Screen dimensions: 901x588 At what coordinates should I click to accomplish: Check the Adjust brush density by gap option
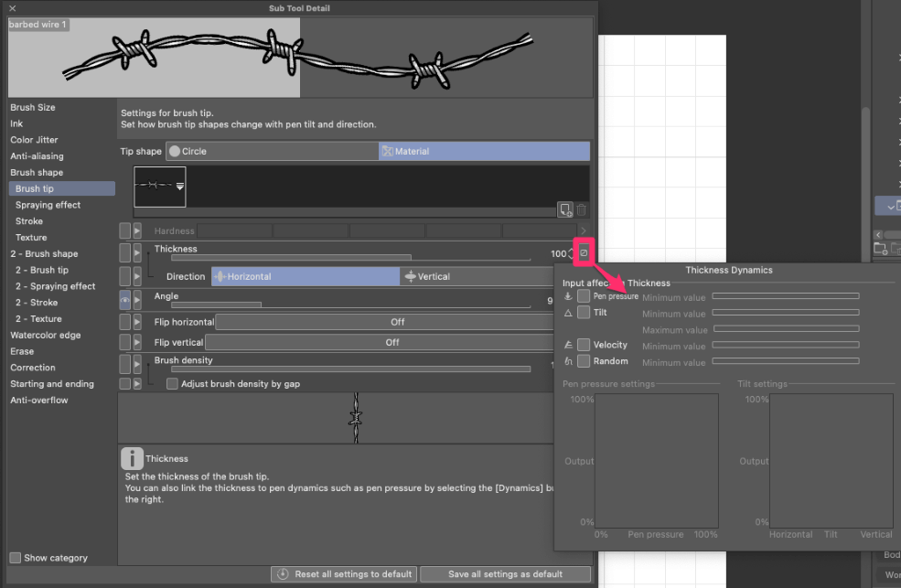pos(172,383)
